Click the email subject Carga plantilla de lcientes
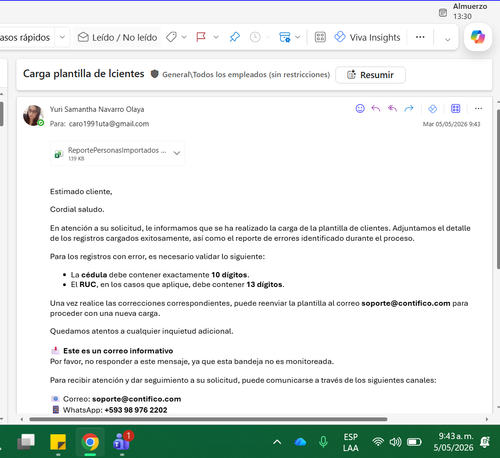The height and width of the screenshot is (458, 500). tap(84, 74)
